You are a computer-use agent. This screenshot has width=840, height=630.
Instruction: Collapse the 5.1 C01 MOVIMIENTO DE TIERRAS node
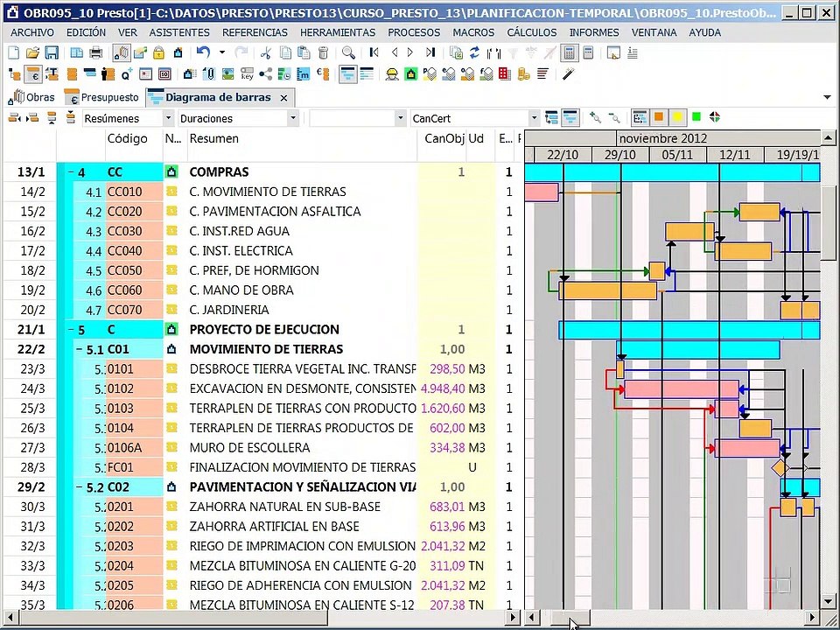click(80, 349)
